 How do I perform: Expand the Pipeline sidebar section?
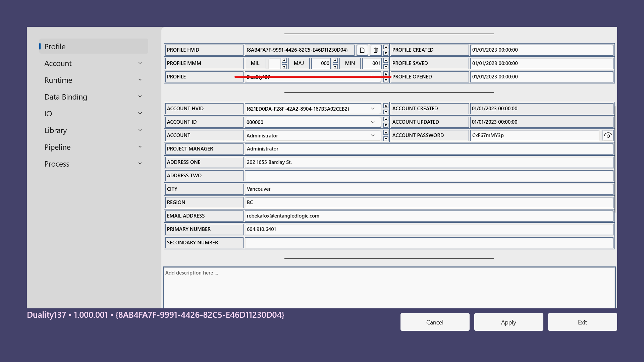click(x=94, y=147)
